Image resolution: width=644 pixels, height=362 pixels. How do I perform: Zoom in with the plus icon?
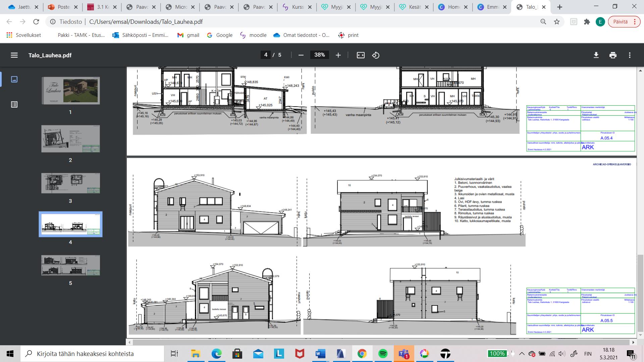pyautogui.click(x=338, y=55)
